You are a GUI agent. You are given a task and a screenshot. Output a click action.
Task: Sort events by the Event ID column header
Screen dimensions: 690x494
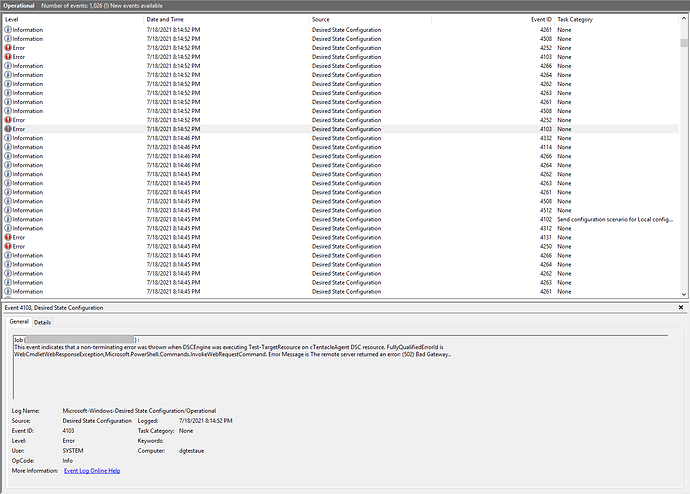pyautogui.click(x=492, y=19)
